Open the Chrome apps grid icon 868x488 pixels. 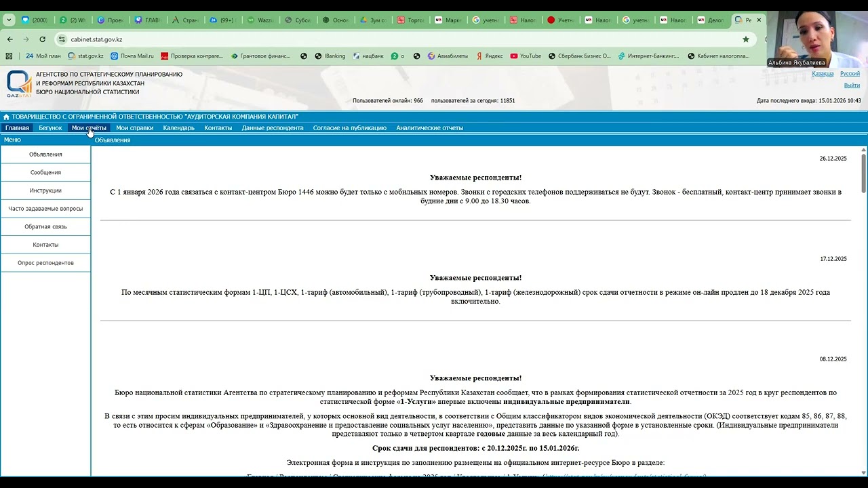point(9,56)
